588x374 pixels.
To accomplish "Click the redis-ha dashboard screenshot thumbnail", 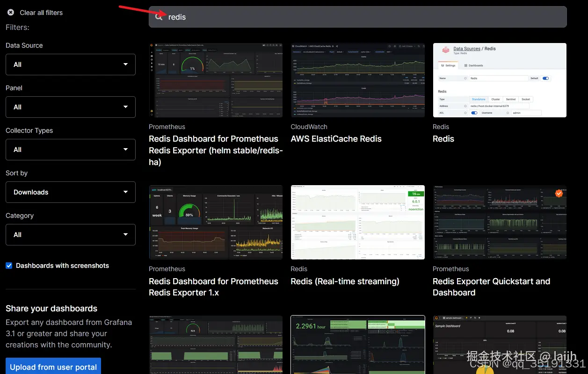I will [216, 80].
